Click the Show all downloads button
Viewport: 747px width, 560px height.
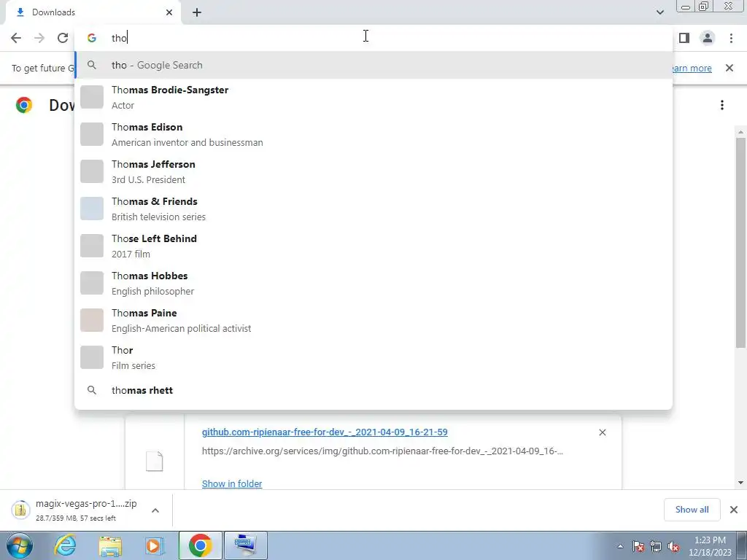pyautogui.click(x=692, y=510)
